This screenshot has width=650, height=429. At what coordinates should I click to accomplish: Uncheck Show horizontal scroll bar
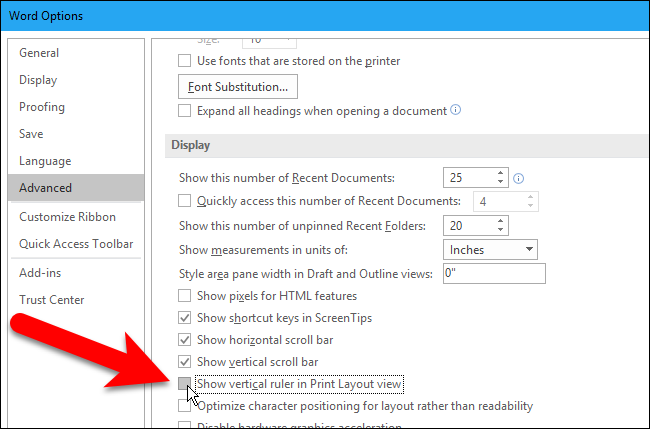[x=184, y=339]
